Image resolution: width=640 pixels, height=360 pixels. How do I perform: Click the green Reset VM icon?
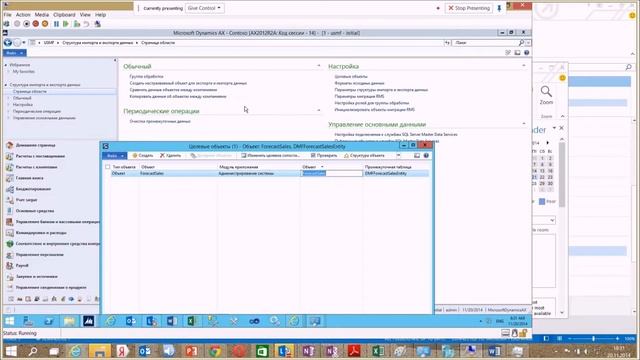click(x=66, y=24)
